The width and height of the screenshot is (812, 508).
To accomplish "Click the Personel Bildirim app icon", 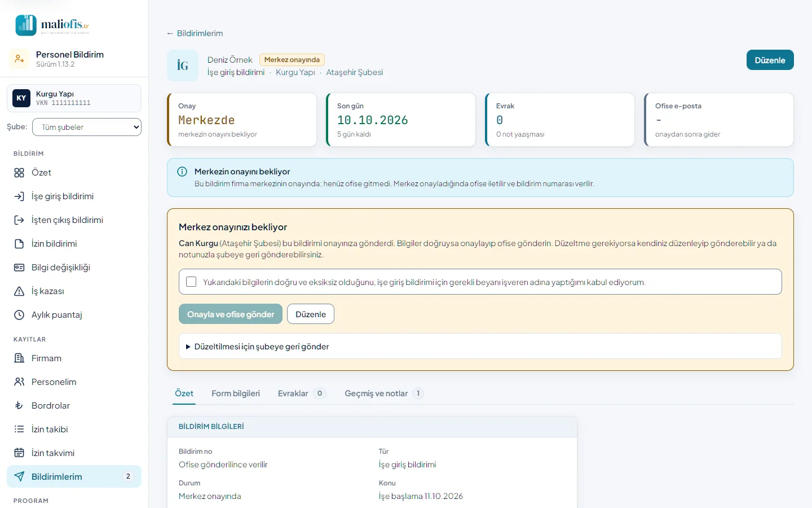I will coord(19,59).
